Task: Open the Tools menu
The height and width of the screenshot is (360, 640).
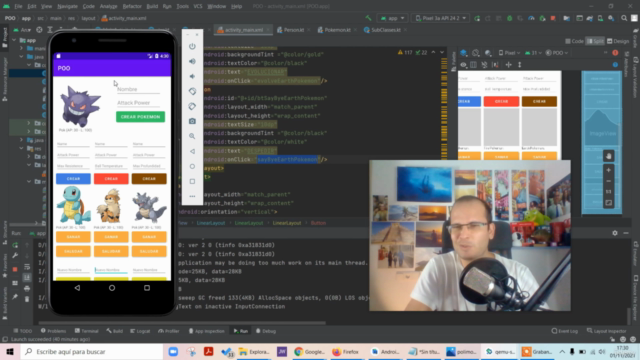Action: [182, 6]
